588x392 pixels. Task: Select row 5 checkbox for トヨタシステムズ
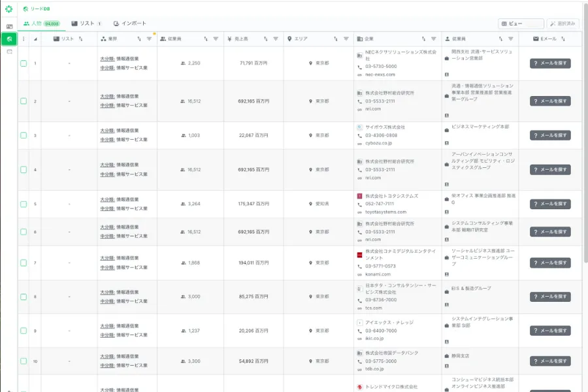[24, 204]
